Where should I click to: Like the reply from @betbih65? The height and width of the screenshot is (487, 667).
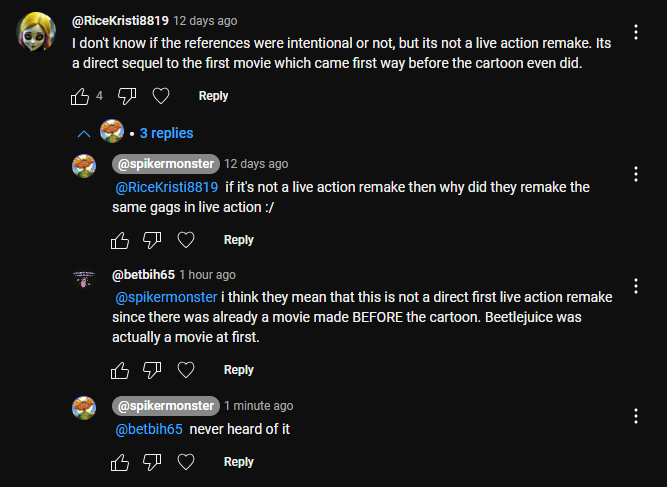(120, 370)
